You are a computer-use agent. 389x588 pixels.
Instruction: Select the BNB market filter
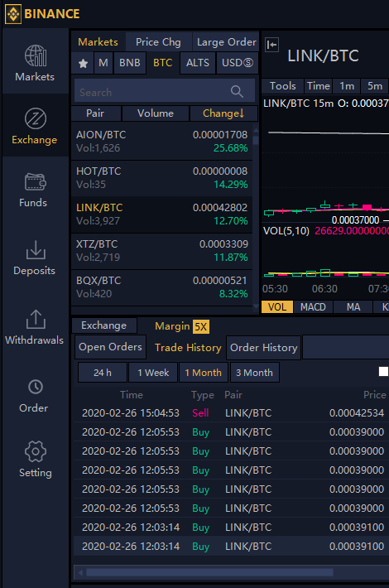(130, 63)
